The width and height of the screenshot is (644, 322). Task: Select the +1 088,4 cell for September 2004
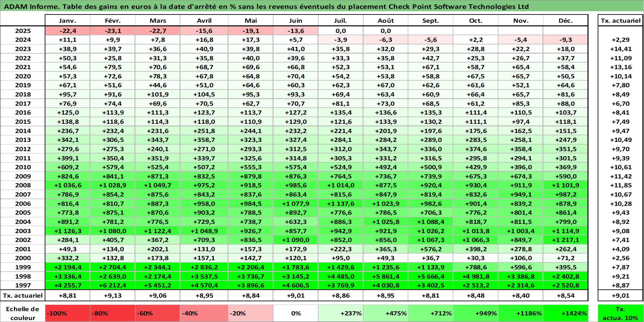(x=430, y=222)
